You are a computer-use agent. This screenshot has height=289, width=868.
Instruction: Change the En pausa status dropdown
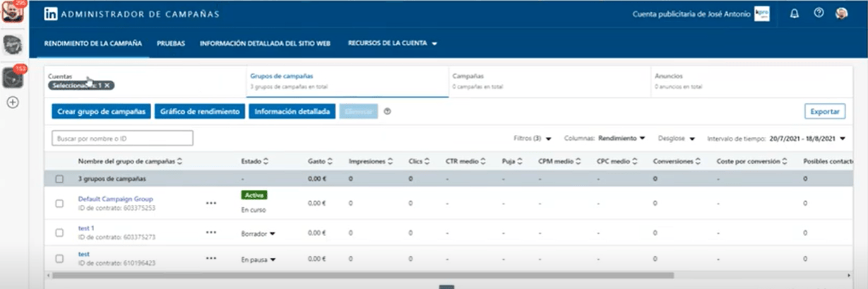point(258,259)
